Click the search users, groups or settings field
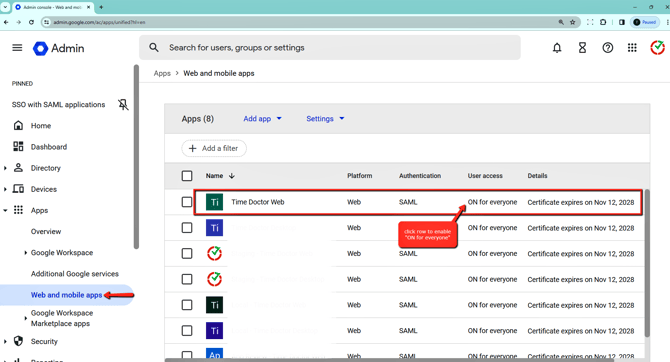The height and width of the screenshot is (362, 670). coord(329,47)
